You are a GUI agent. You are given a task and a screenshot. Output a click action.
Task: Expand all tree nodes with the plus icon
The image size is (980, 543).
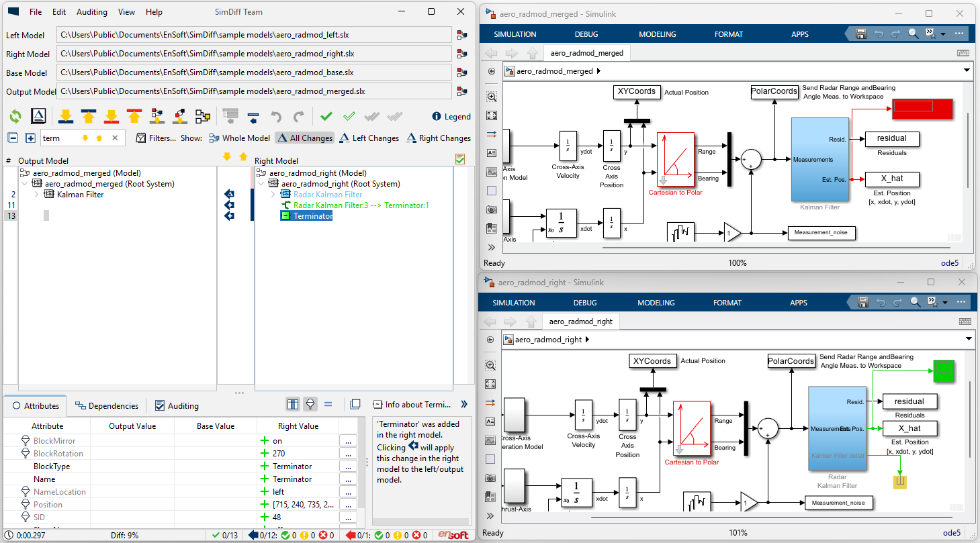point(30,138)
